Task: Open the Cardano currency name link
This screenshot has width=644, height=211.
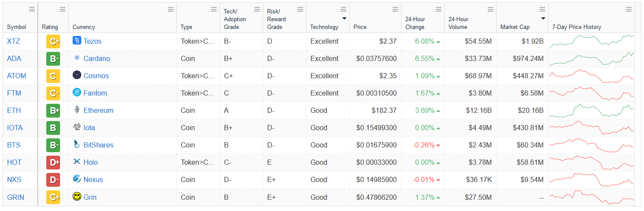Action: coord(97,58)
